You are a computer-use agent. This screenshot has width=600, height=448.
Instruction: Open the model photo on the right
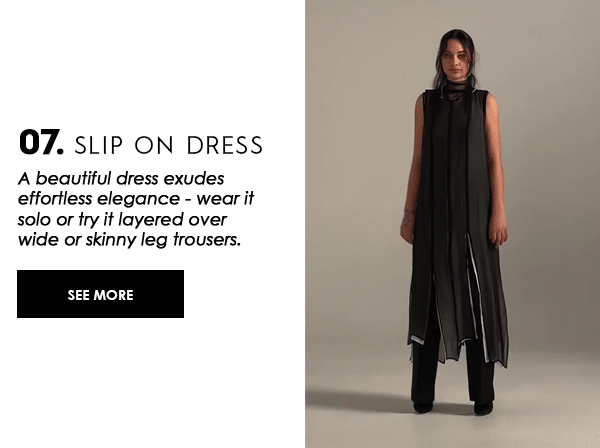click(452, 224)
